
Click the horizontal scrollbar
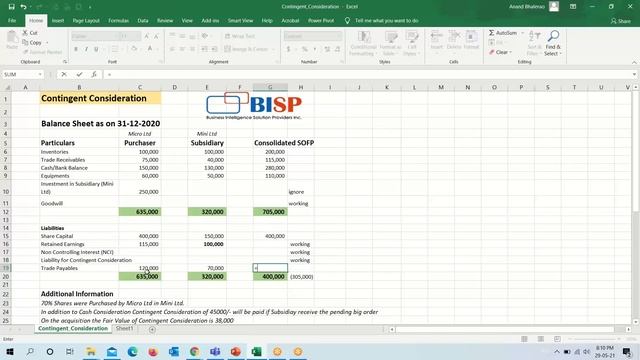504,329
